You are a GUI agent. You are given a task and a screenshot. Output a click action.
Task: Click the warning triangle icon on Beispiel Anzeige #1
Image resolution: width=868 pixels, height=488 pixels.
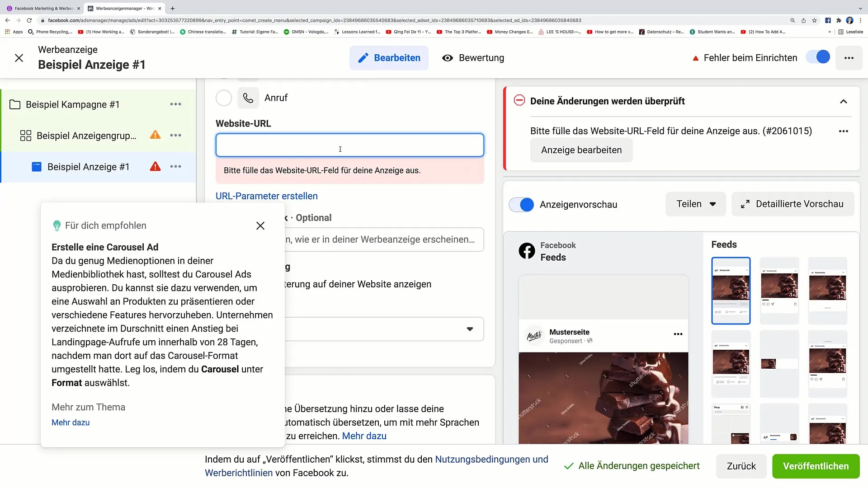[x=156, y=166]
